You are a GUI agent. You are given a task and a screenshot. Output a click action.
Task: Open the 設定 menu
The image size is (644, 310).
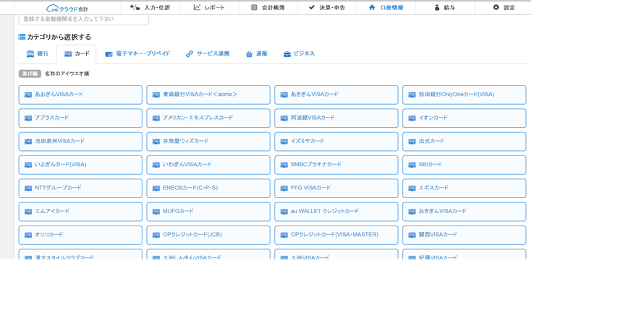tap(504, 7)
